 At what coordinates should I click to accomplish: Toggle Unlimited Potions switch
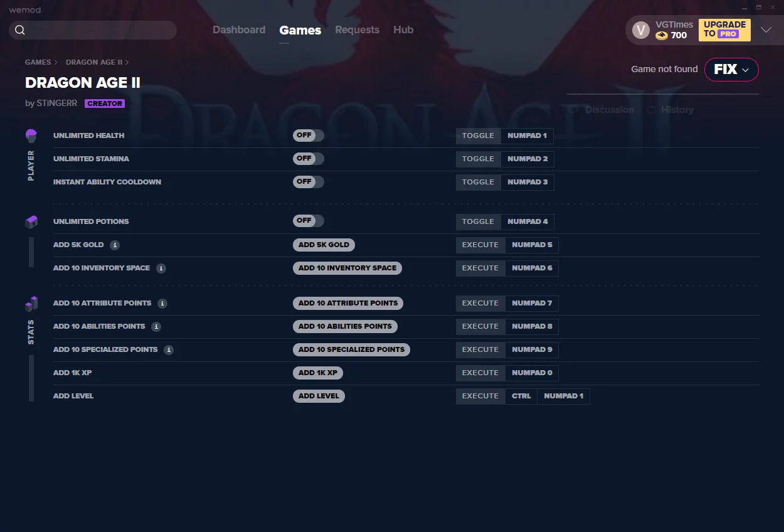click(309, 221)
